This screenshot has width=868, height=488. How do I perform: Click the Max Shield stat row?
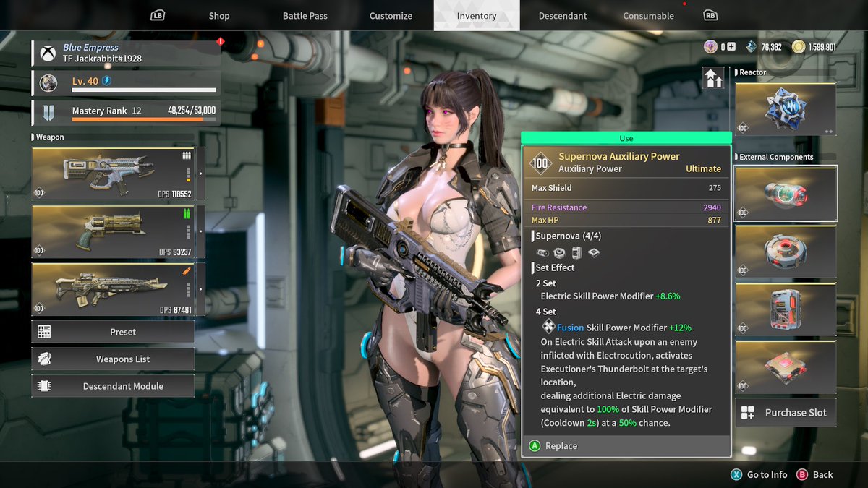(x=626, y=188)
